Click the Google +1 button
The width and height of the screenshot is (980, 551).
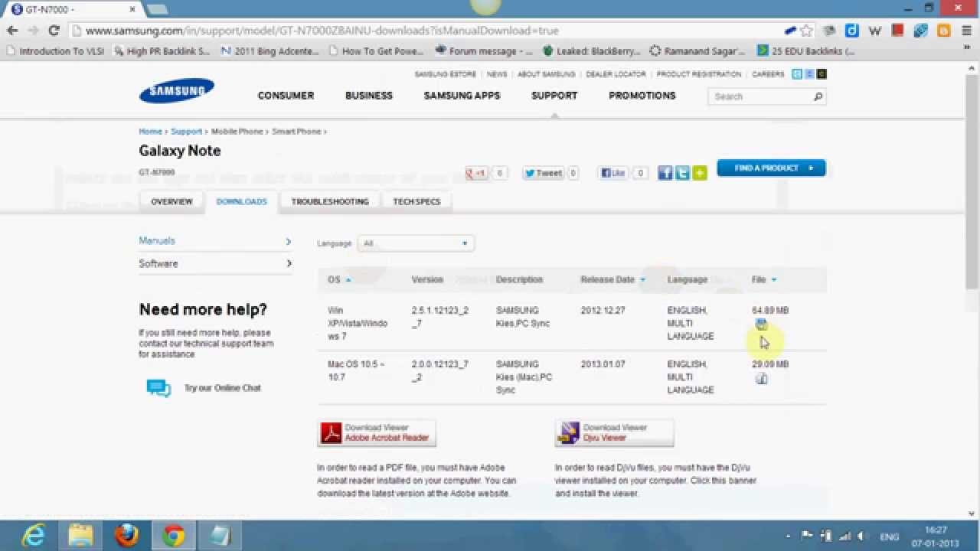477,173
